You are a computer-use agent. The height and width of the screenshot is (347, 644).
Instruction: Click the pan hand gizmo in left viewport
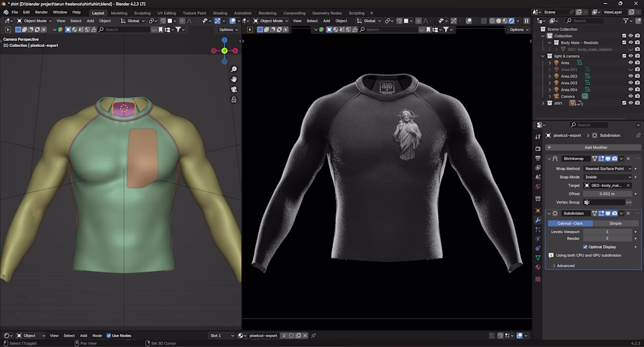(x=234, y=79)
